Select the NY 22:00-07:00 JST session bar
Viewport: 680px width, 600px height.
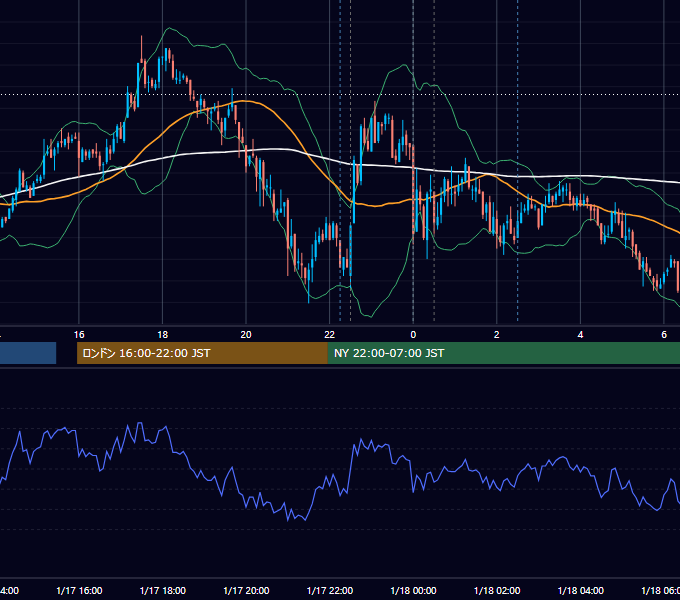(503, 353)
